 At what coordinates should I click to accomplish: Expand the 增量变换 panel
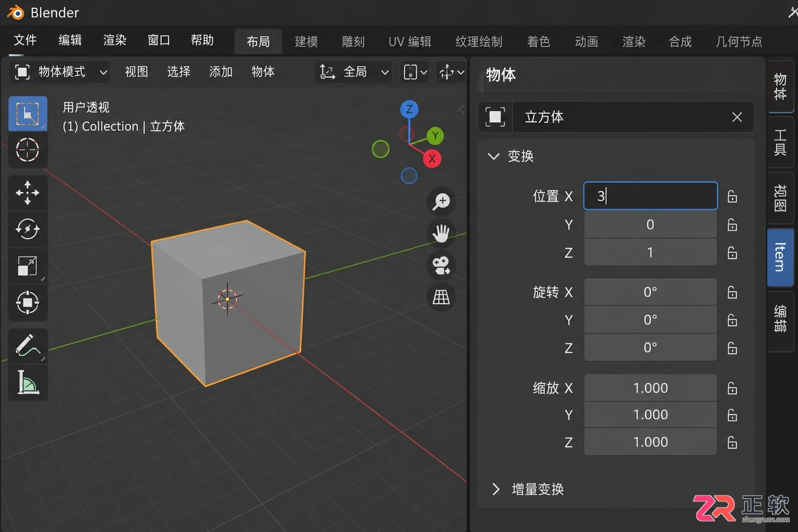(495, 489)
